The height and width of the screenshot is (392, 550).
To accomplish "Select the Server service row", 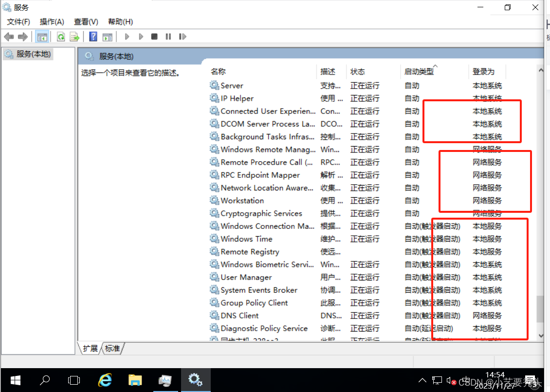I will [x=356, y=86].
